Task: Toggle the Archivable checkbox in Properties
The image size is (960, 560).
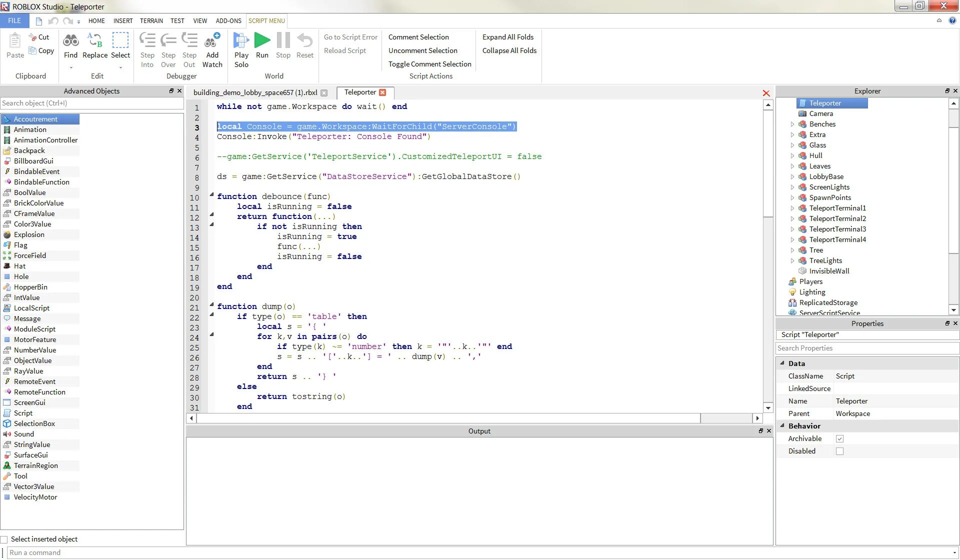Action: click(839, 438)
